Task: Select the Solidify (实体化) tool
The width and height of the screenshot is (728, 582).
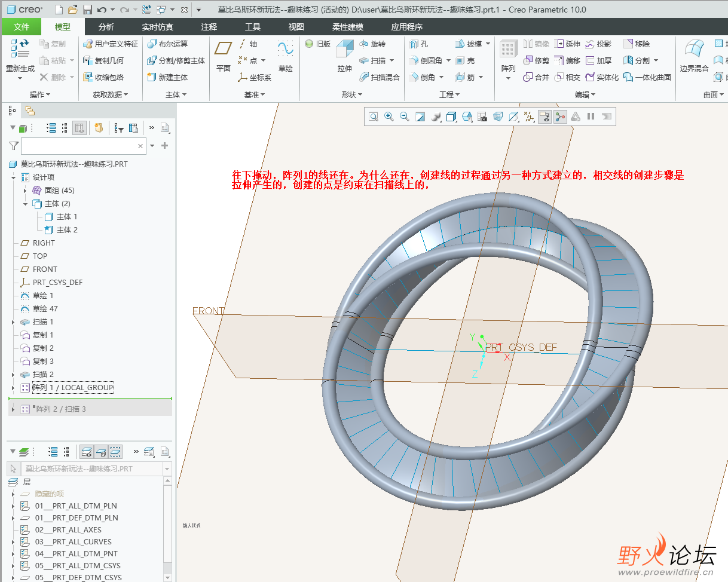Action: 602,77
